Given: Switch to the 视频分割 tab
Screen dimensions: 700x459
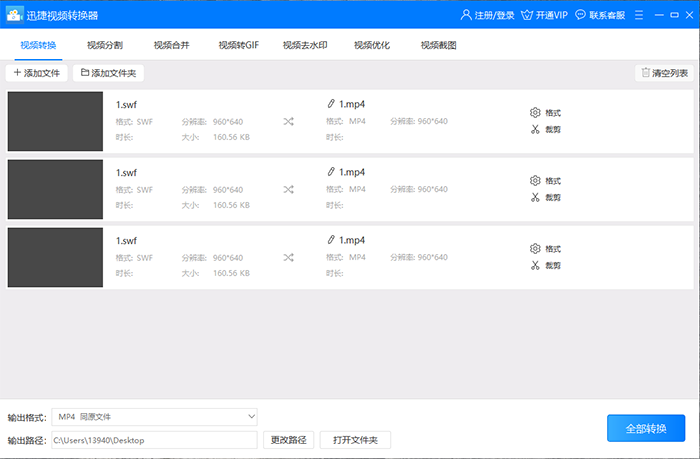Looking at the screenshot, I should [105, 45].
